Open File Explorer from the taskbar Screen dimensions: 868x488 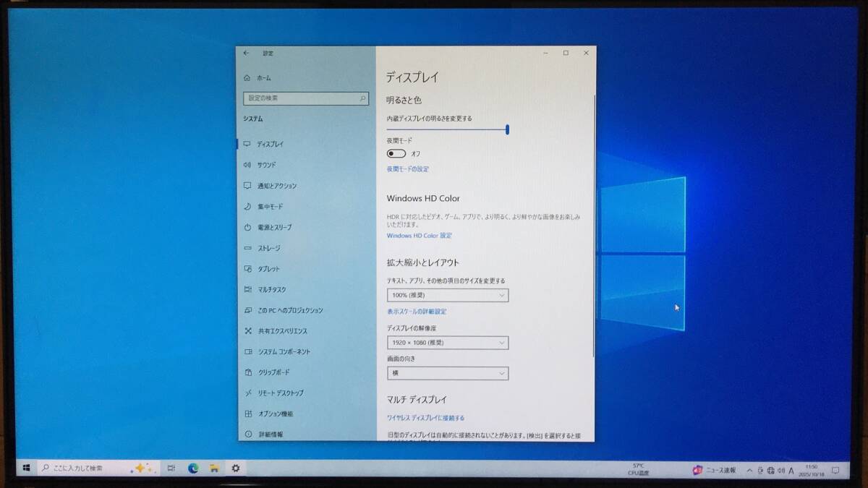click(214, 468)
